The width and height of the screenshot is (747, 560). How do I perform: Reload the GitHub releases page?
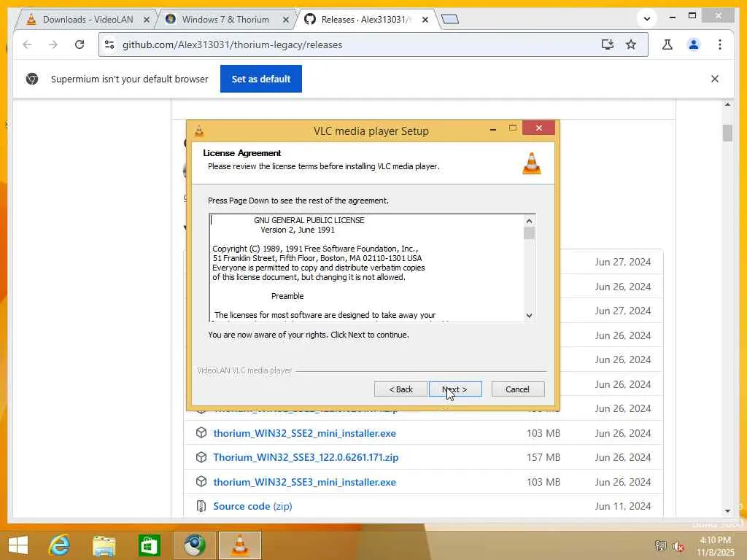(x=80, y=44)
